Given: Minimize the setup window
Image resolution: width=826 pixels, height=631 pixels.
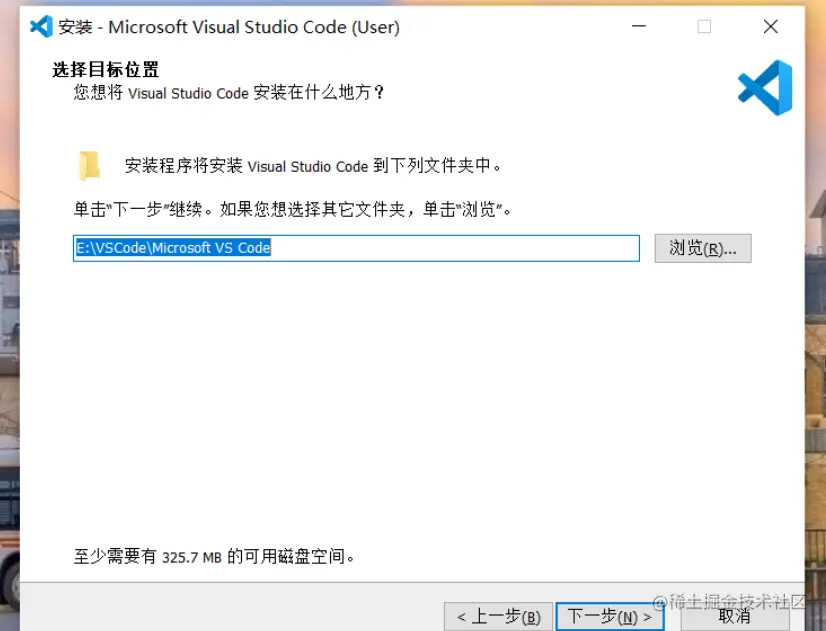Looking at the screenshot, I should [x=639, y=26].
